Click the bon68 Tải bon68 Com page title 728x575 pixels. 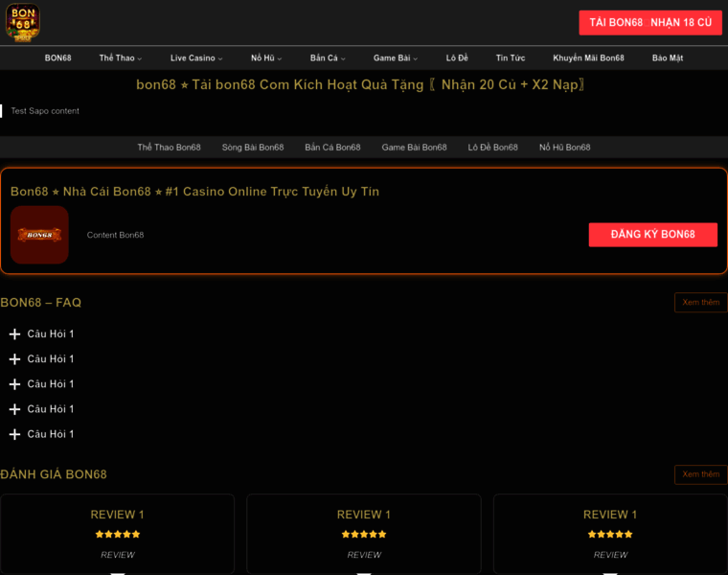[360, 84]
